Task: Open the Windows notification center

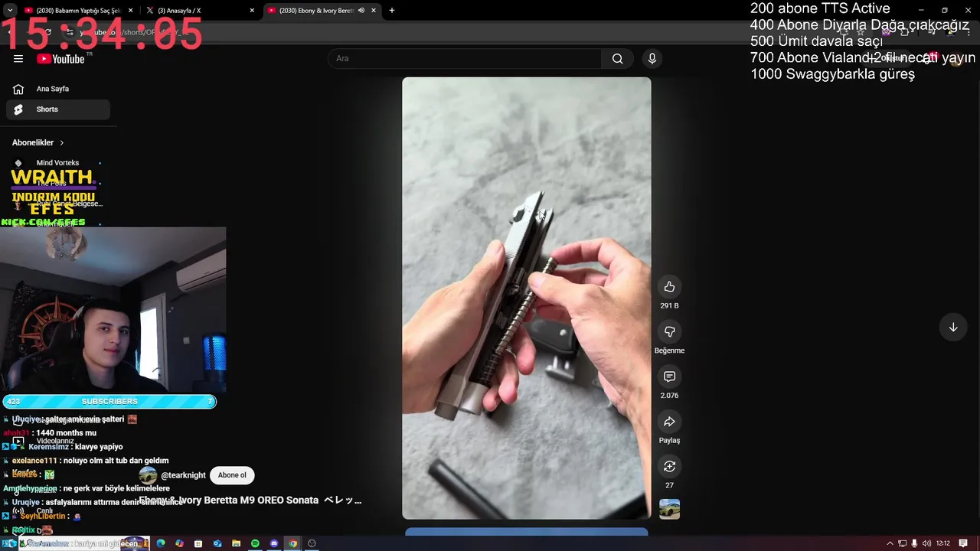Action: tap(963, 543)
